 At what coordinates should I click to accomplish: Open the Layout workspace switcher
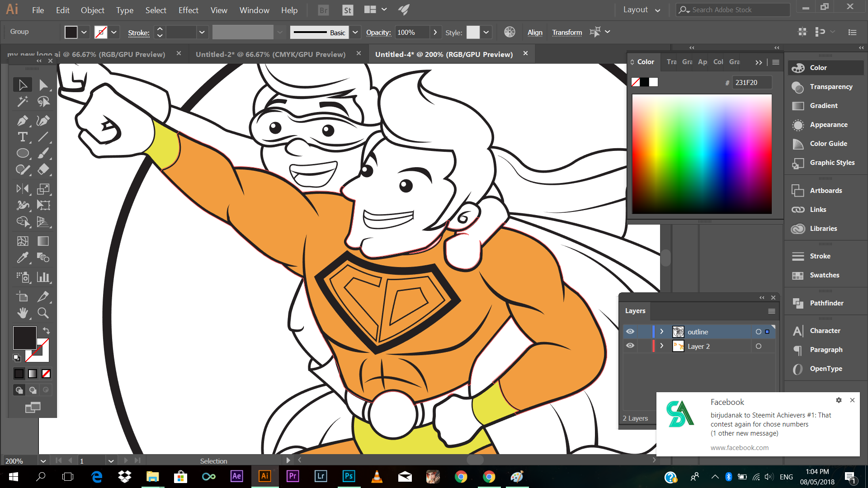[642, 10]
